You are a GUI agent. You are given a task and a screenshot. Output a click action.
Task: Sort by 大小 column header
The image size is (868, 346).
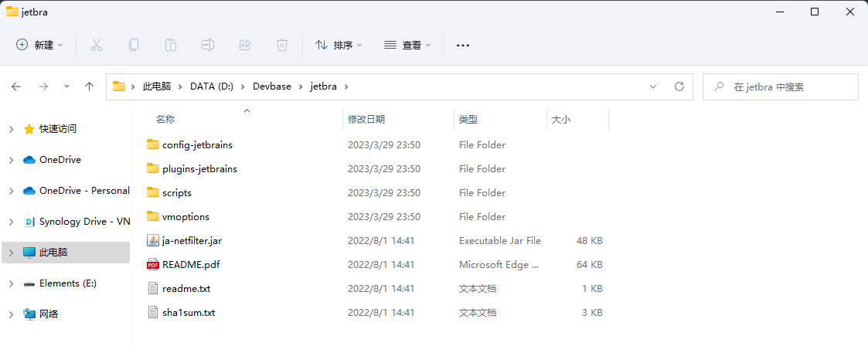[x=561, y=120]
